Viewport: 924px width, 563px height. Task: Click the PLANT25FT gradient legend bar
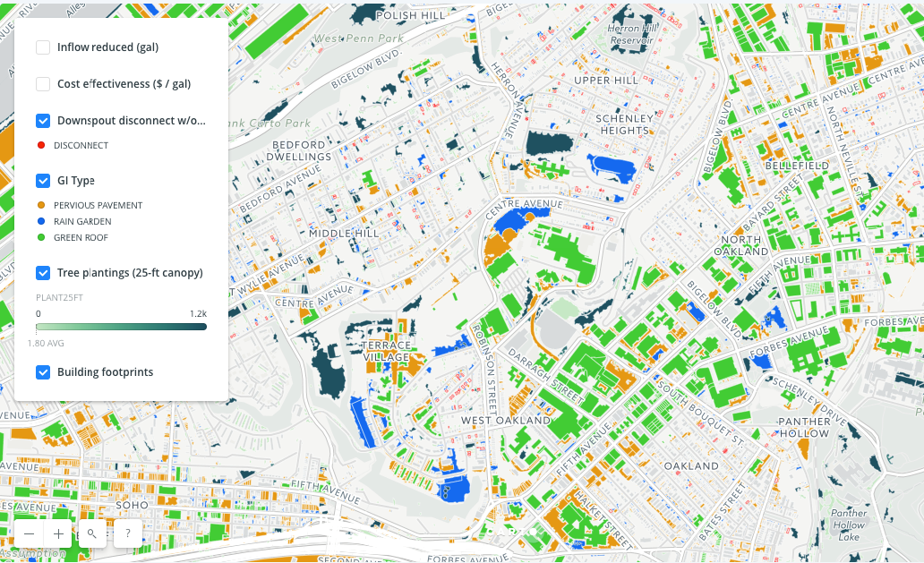122,327
